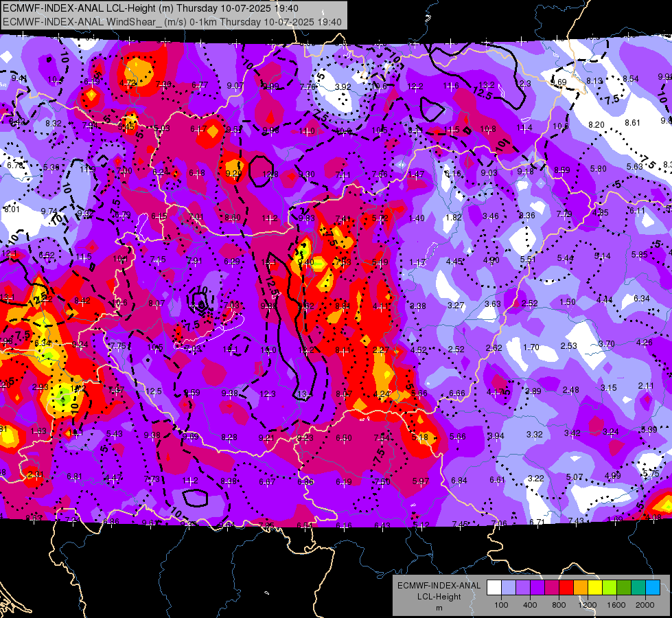Screen dimensions: 672x618
Task: Click the grid point value 3.27
Action: tap(456, 306)
